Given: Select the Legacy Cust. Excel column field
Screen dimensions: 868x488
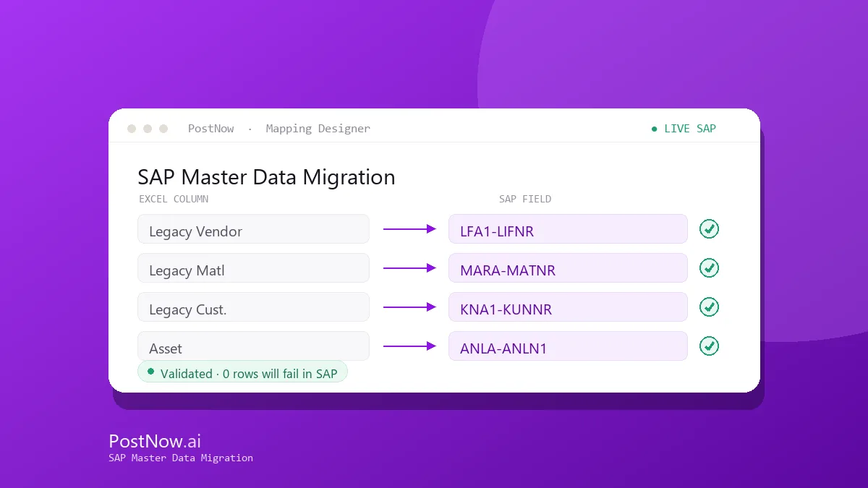Looking at the screenshot, I should (253, 307).
